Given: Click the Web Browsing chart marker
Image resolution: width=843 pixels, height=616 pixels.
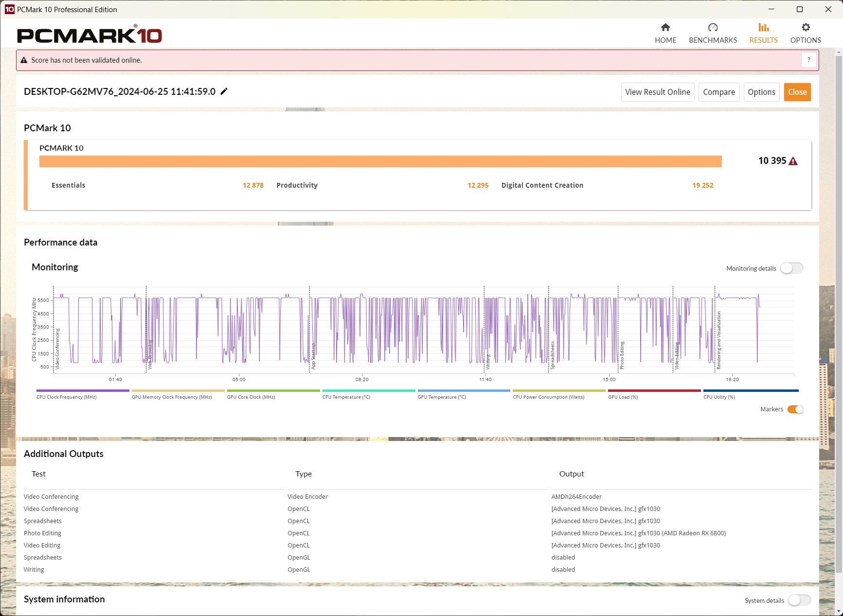Looking at the screenshot, I should (x=150, y=354).
